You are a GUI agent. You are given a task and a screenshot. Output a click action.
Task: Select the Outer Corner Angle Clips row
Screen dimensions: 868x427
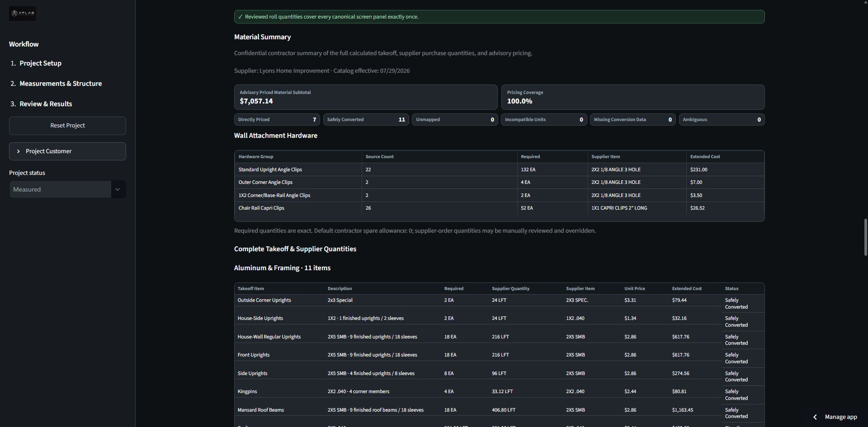point(499,183)
